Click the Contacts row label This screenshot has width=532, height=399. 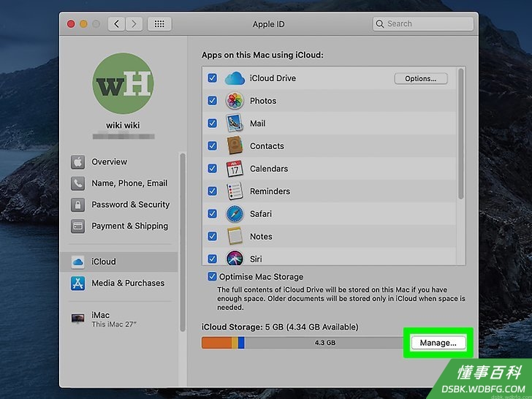pyautogui.click(x=267, y=146)
